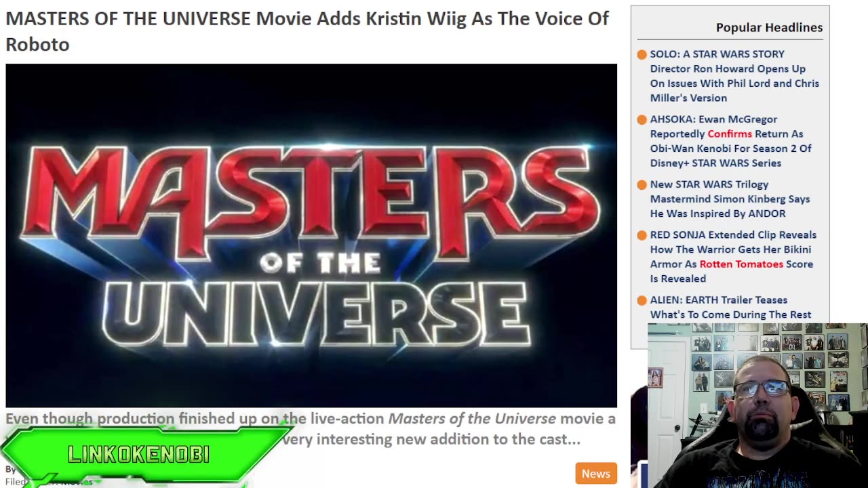Click orange bullet next to New STAR WARS Trilogy
Screen dimensions: 868x488
click(642, 184)
